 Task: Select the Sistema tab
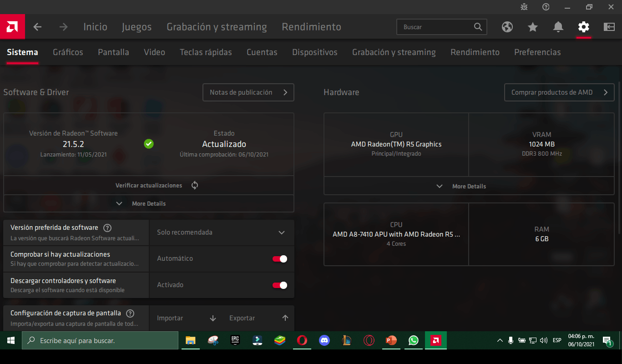tap(22, 52)
